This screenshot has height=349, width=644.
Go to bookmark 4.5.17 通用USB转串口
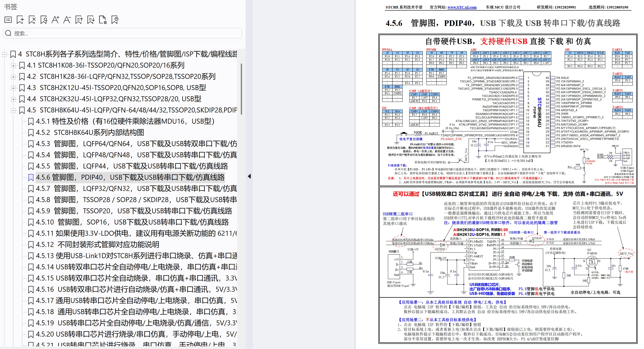(x=136, y=301)
